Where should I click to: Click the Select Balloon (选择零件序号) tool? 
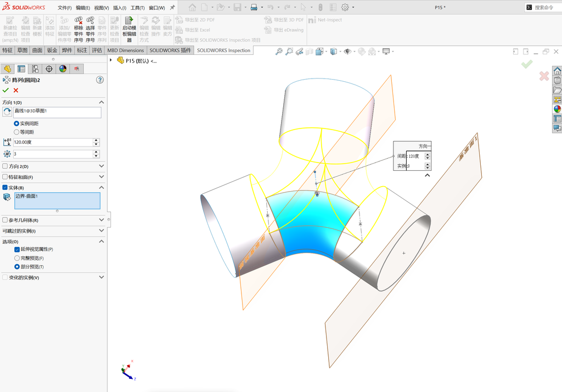point(90,30)
